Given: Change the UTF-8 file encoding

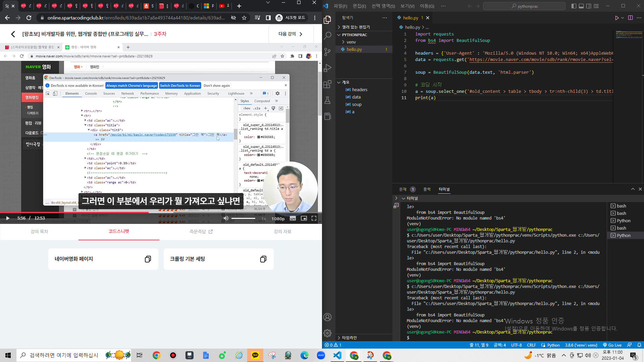Looking at the screenshot, I should coord(516,345).
